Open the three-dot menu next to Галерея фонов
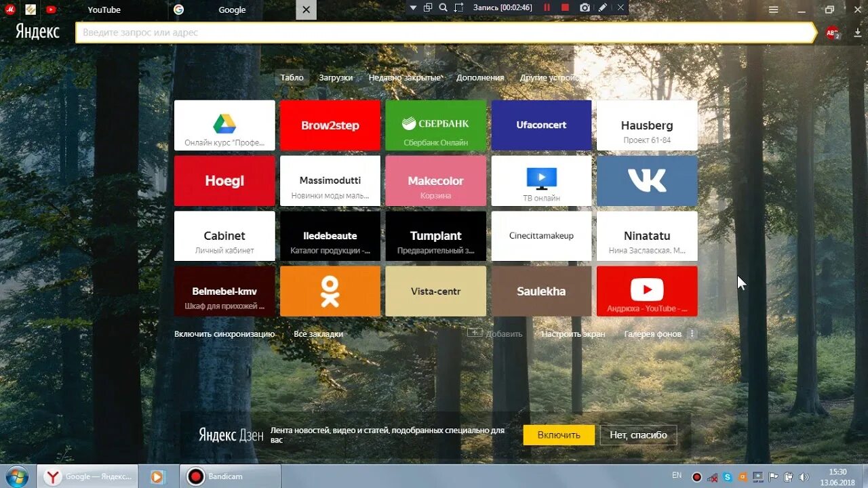868x488 pixels. [692, 334]
